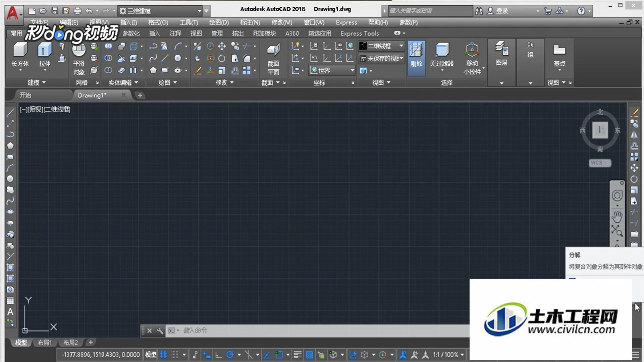644x362 pixels.
Task: Open the saved view dropdown 未保存的视图
Action: (x=381, y=58)
